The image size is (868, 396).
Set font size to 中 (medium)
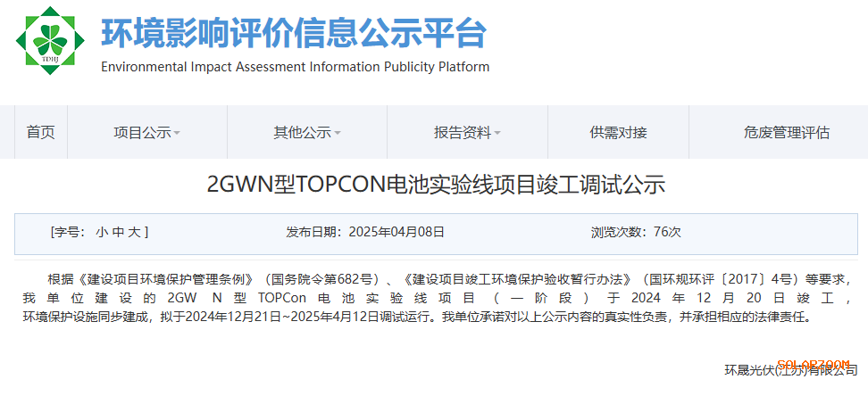tap(118, 232)
